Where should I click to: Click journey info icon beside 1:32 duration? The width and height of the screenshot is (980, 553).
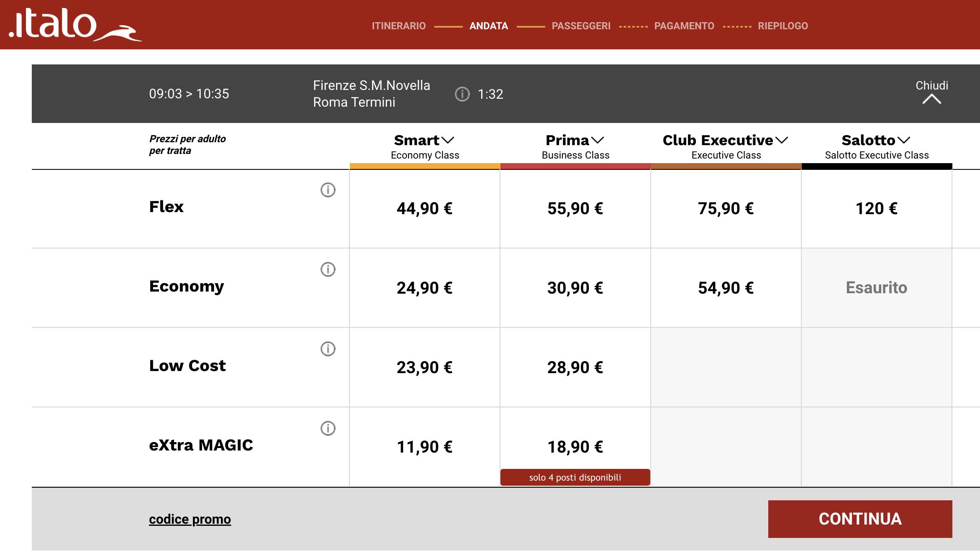pyautogui.click(x=462, y=94)
